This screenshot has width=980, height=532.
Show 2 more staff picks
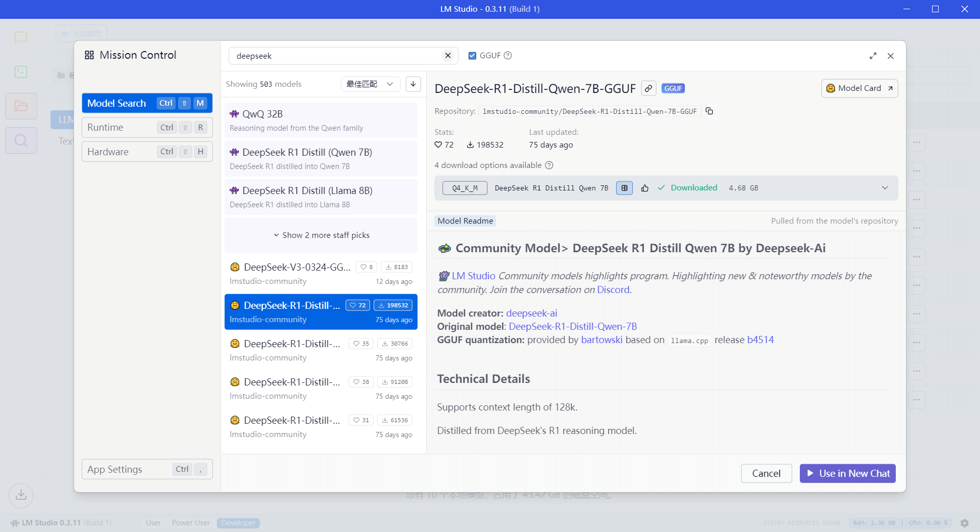click(x=321, y=235)
